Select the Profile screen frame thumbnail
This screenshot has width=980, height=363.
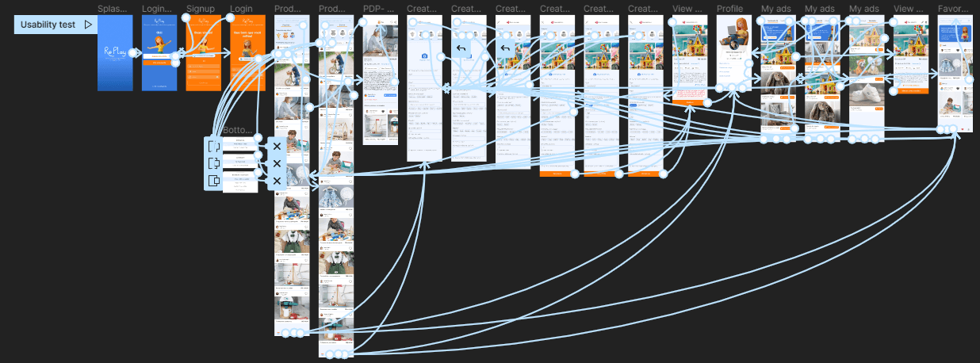(x=734, y=53)
